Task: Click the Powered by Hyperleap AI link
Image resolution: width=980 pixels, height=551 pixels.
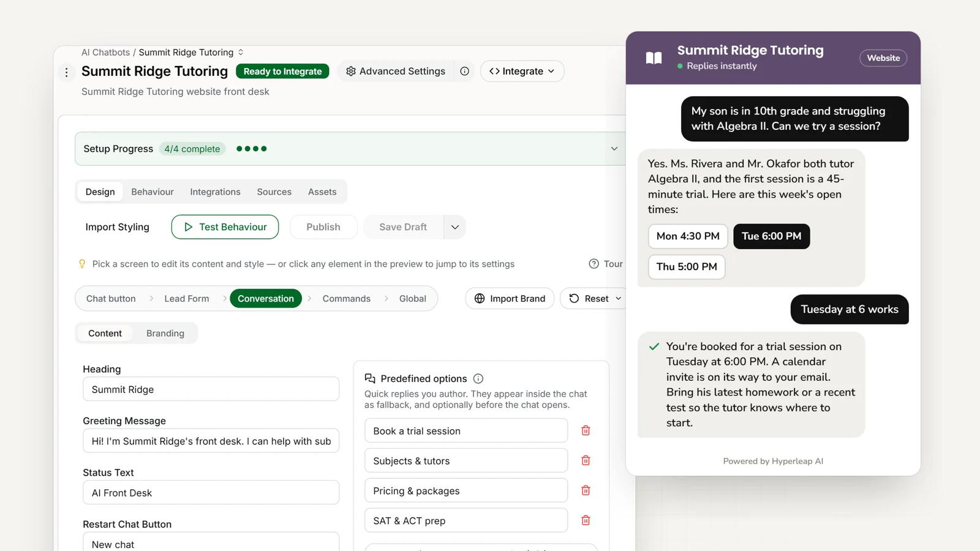Action: coord(773,461)
